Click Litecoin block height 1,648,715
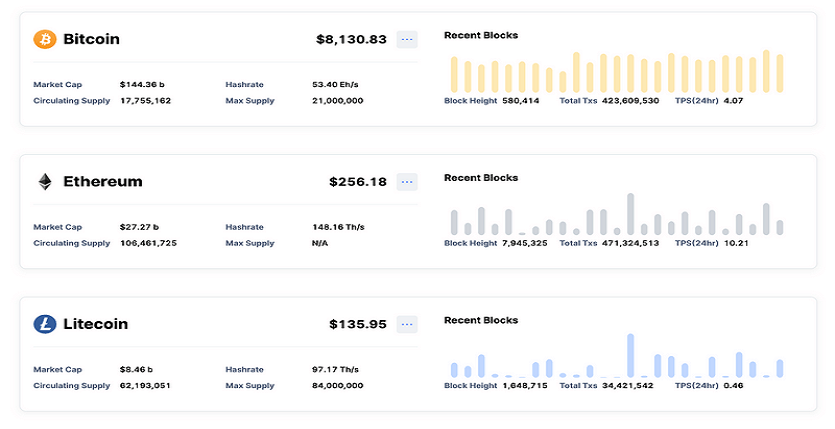 coord(525,385)
